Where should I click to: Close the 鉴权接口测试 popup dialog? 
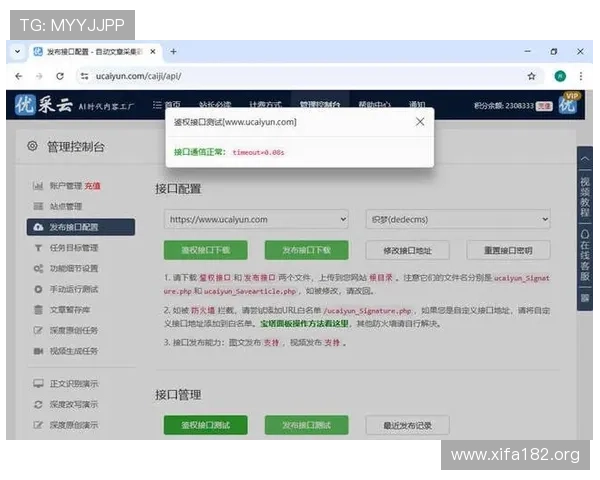click(x=420, y=122)
